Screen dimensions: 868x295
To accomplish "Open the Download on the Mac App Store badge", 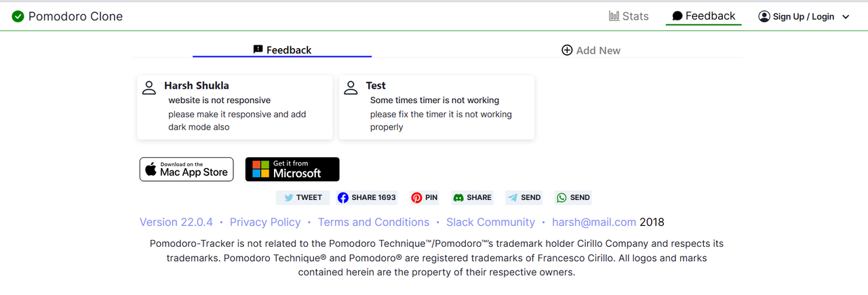I will (x=186, y=170).
